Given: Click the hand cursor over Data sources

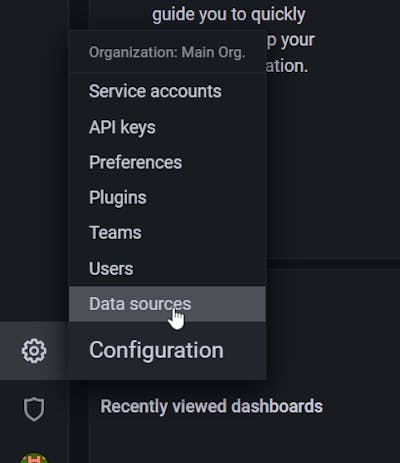Looking at the screenshot, I should [176, 318].
